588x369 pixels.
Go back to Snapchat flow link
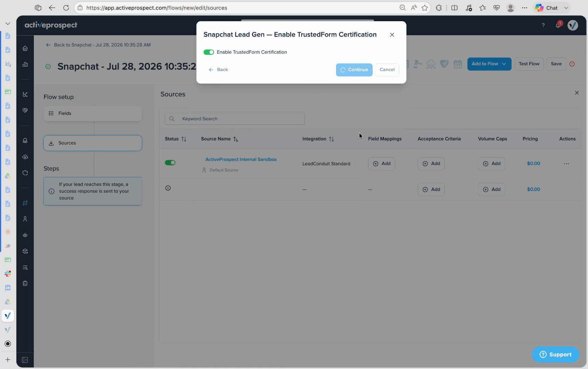[98, 45]
